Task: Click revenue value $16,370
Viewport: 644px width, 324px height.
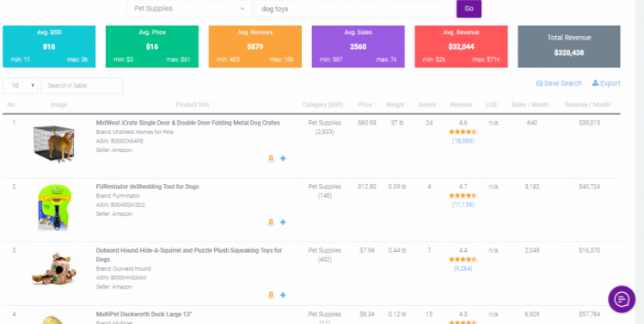Action: [x=589, y=250]
